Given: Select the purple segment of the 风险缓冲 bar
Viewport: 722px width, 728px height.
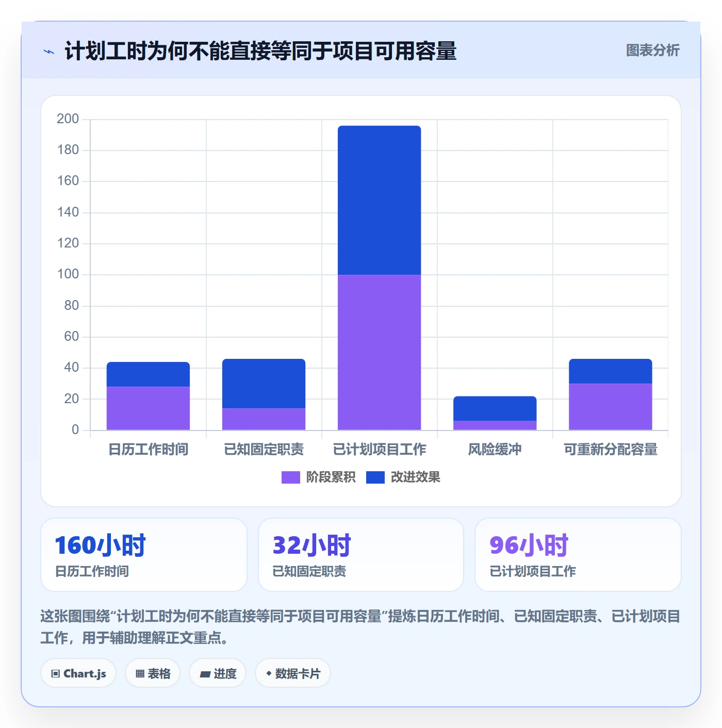Looking at the screenshot, I should point(495,425).
